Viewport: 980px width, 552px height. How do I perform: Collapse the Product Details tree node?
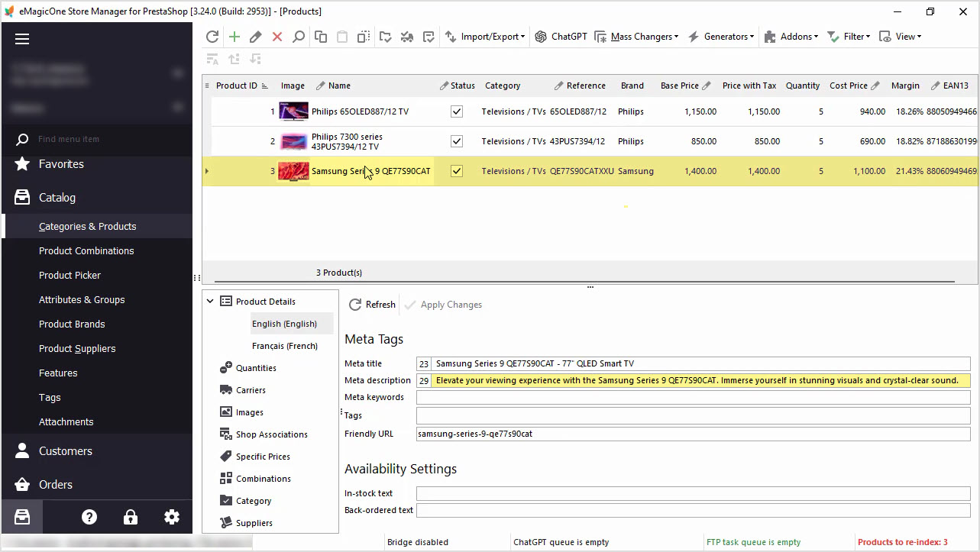[210, 302]
